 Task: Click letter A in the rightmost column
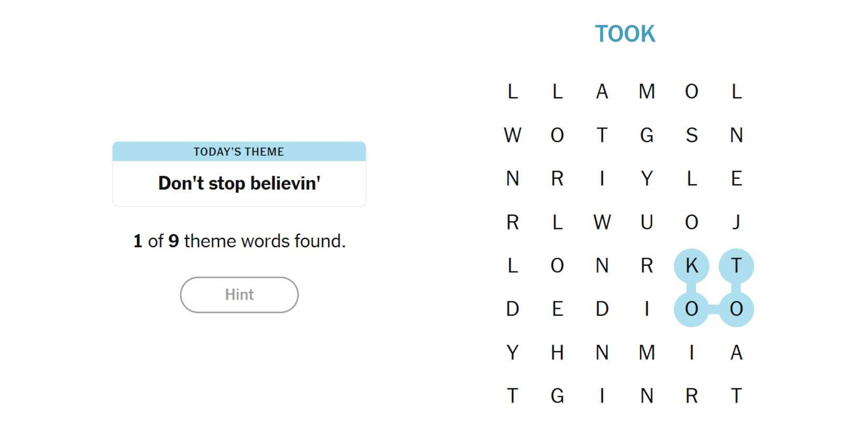tap(736, 352)
